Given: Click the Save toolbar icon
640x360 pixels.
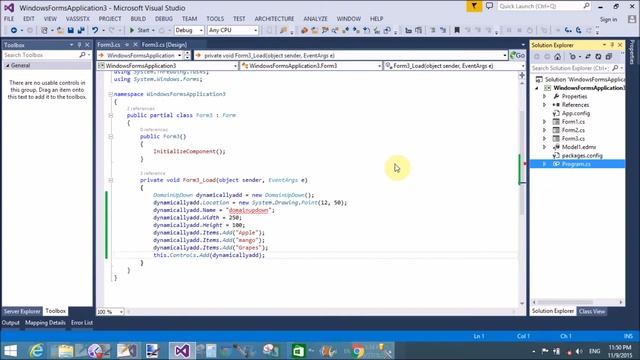Looking at the screenshot, I should [71, 30].
